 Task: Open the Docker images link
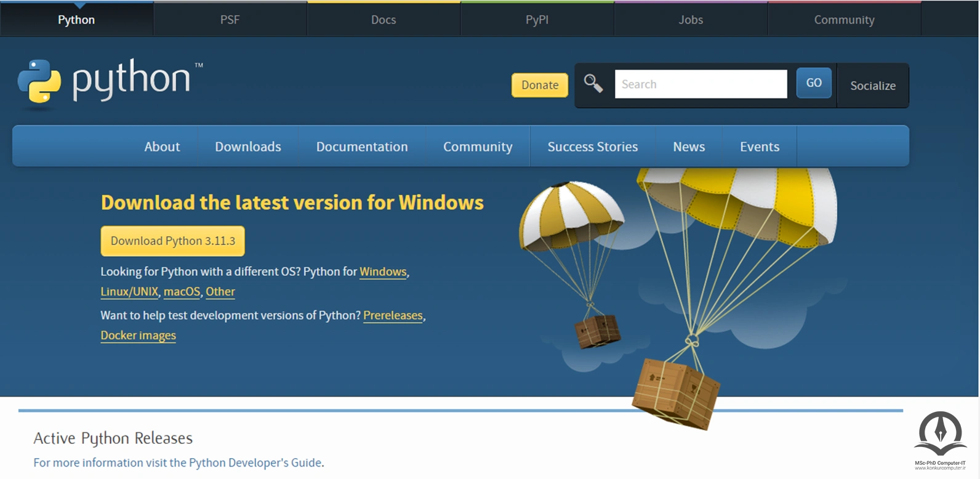pyautogui.click(x=138, y=336)
